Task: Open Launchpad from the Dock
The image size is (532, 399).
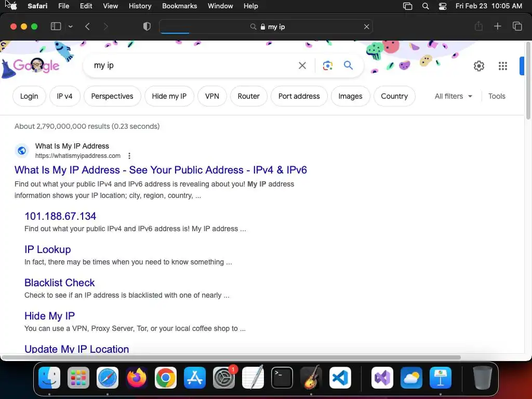Action: tap(78, 378)
